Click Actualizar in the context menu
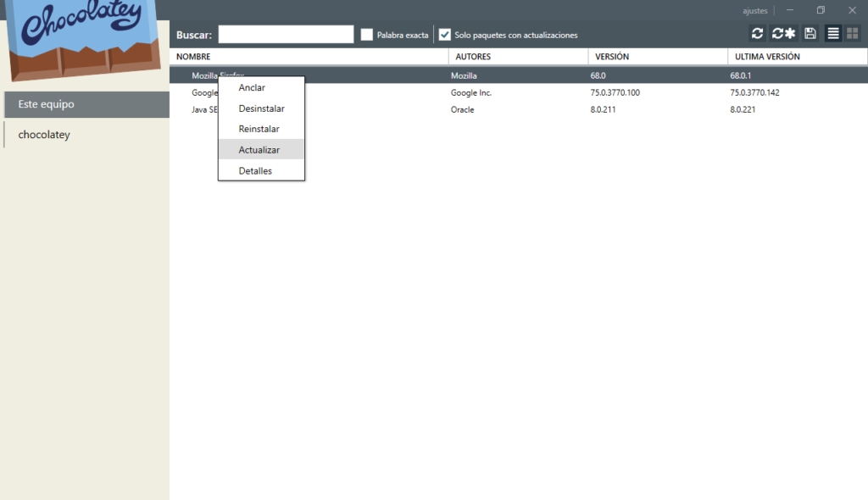 (261, 149)
